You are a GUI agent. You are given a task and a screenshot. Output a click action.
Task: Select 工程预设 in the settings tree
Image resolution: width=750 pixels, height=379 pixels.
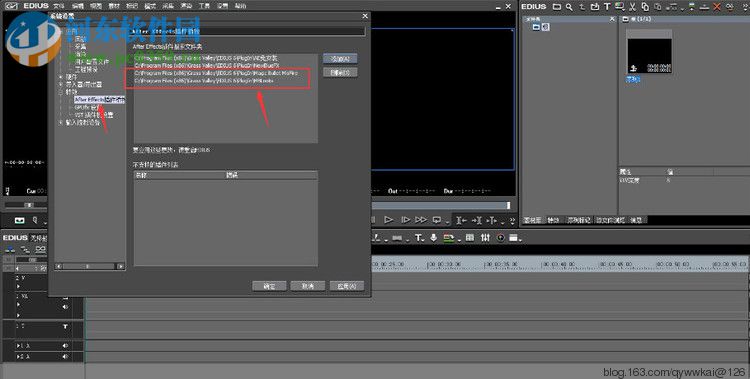pos(86,69)
